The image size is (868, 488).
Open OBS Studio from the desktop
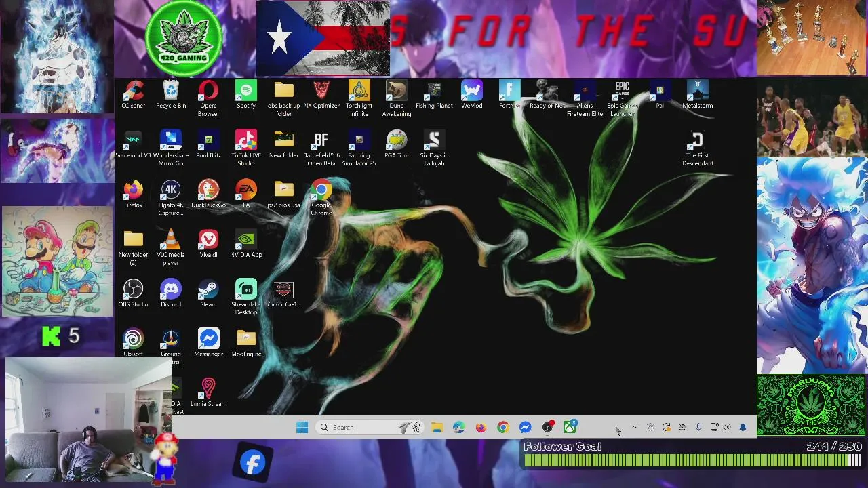[x=133, y=293]
